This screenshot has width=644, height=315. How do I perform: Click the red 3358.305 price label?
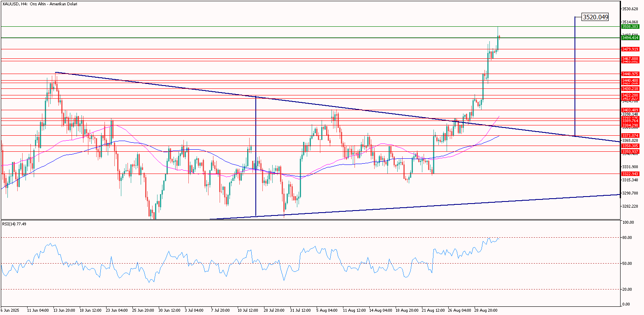tap(630, 146)
